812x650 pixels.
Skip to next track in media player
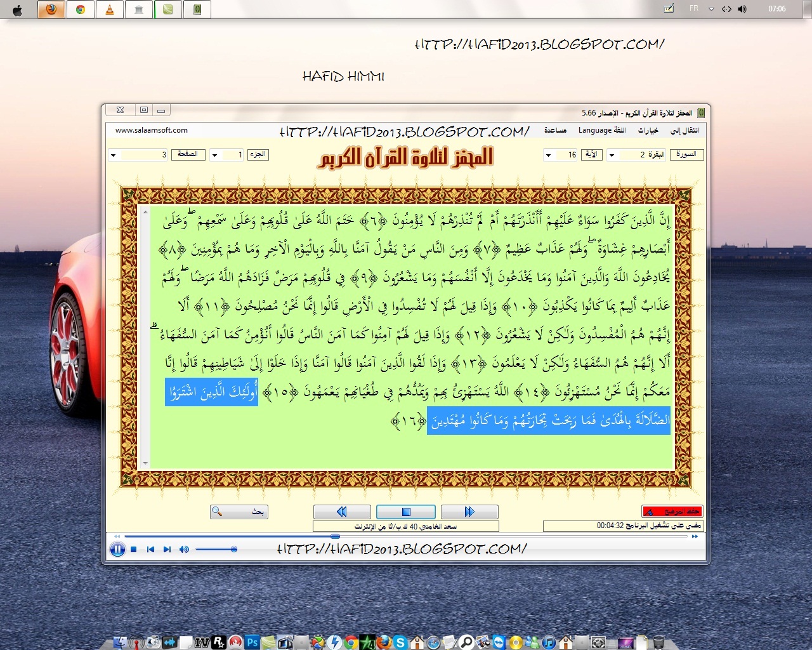[167, 550]
